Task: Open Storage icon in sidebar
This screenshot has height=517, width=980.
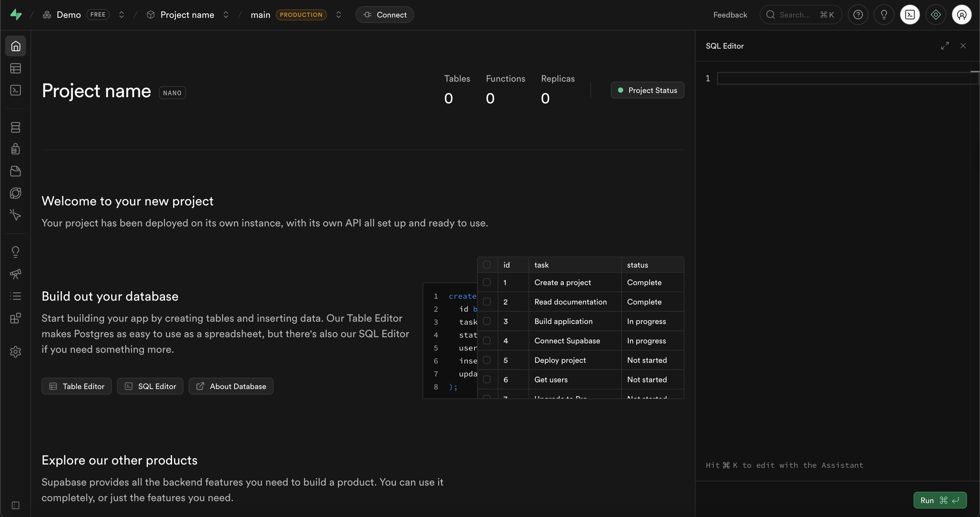Action: (x=16, y=171)
